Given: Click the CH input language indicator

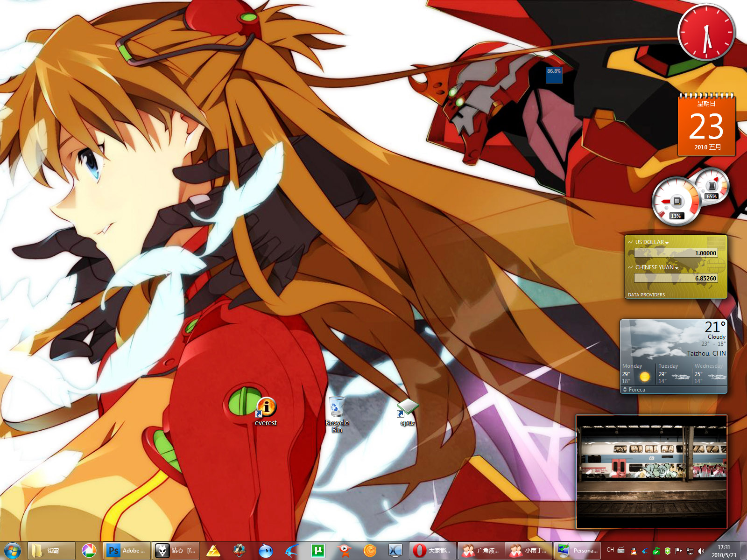Looking at the screenshot, I should click(x=610, y=550).
